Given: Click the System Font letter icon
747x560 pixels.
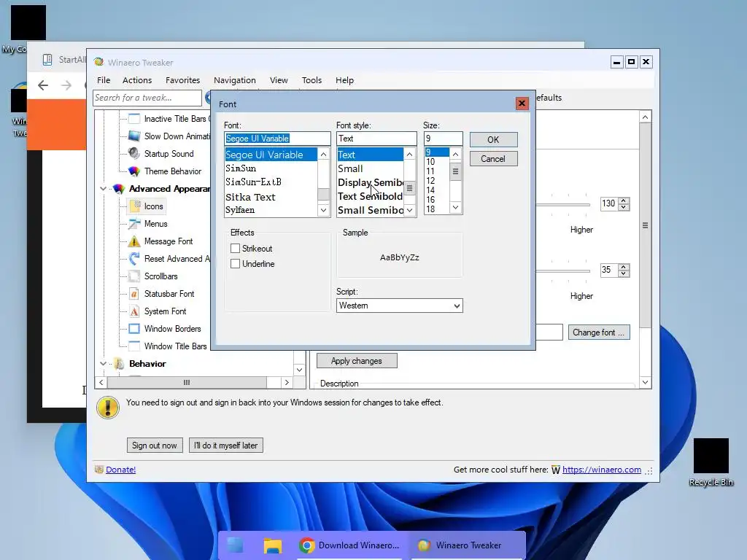Looking at the screenshot, I should (x=134, y=311).
